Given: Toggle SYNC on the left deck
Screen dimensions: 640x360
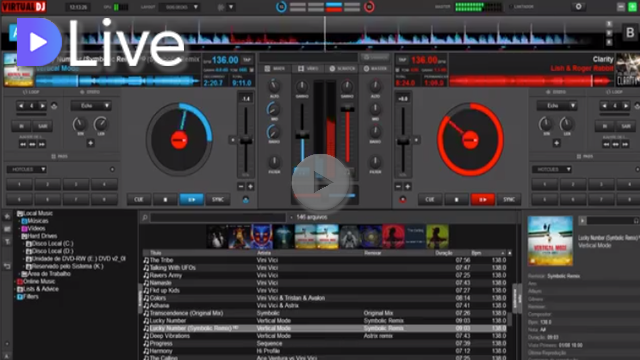Looking at the screenshot, I should 218,200.
